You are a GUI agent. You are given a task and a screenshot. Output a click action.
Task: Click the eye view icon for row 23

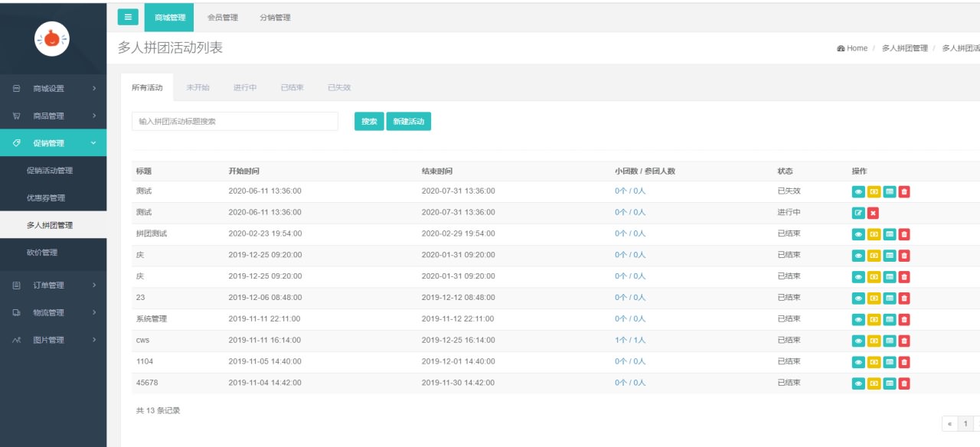click(858, 298)
